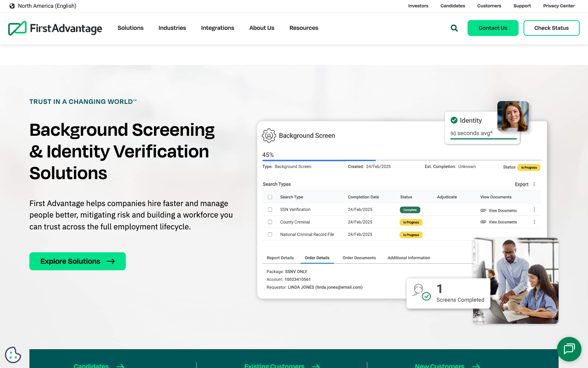Open the Privacy Center link
The image size is (588, 368).
pos(559,6)
